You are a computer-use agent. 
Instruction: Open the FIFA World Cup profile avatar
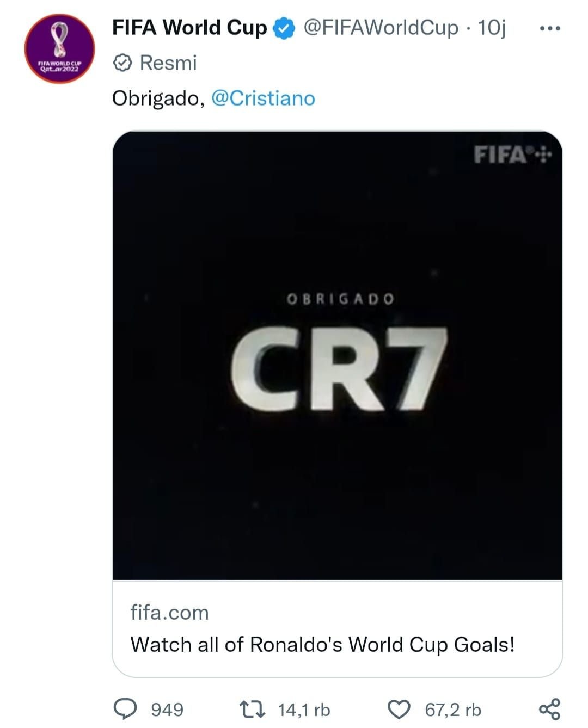pyautogui.click(x=60, y=49)
